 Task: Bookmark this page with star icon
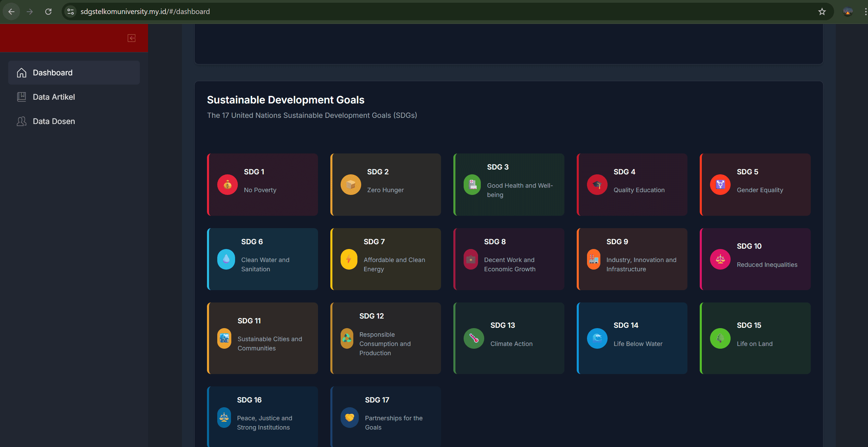pos(822,12)
